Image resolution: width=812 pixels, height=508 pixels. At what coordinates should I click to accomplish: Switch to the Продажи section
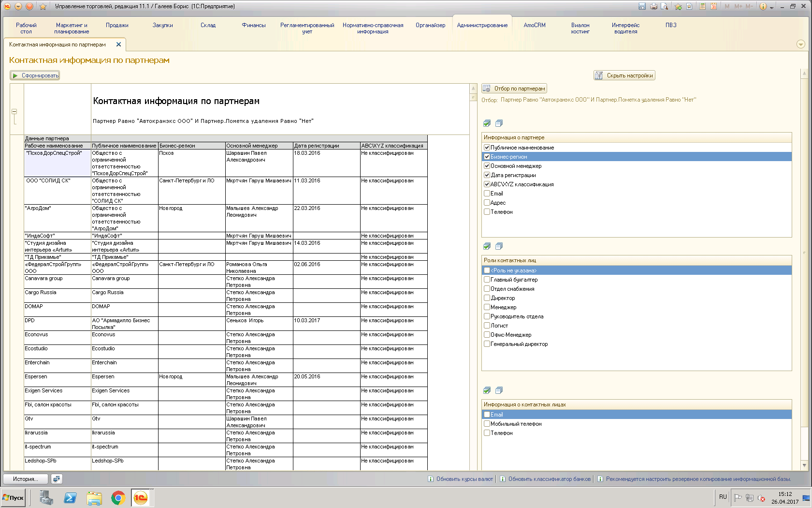[x=117, y=25]
